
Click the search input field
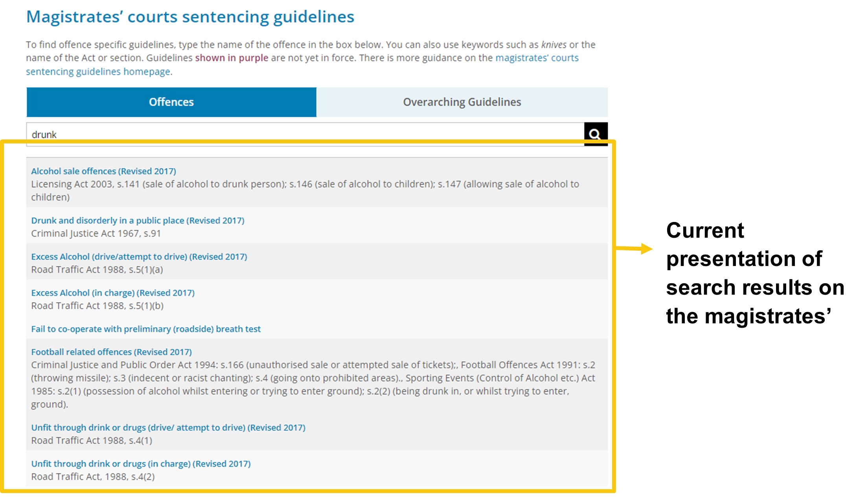pyautogui.click(x=305, y=134)
